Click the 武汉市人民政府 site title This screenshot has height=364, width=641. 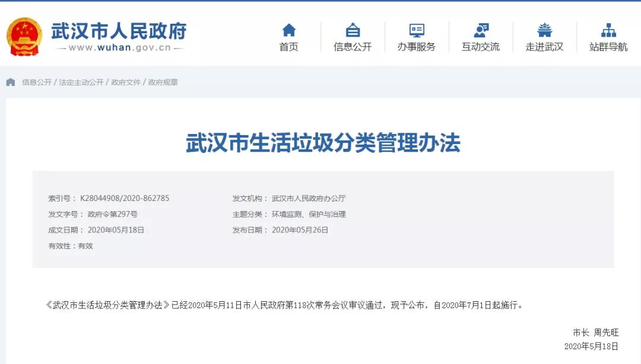click(120, 31)
